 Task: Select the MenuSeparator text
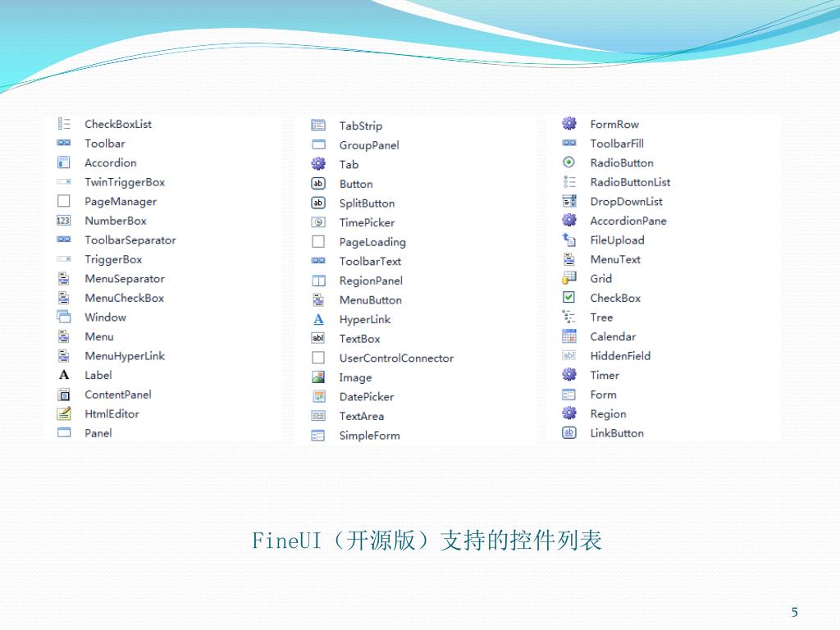coord(125,279)
